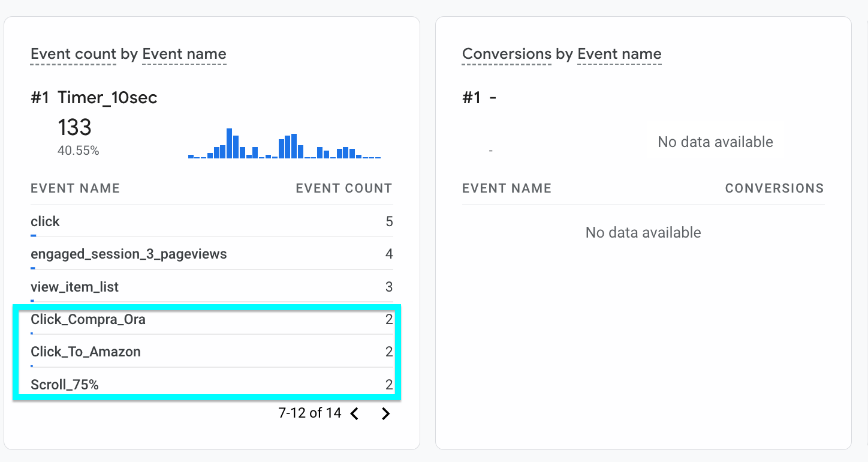Click the 133 event count value
The image size is (868, 462).
tap(74, 127)
